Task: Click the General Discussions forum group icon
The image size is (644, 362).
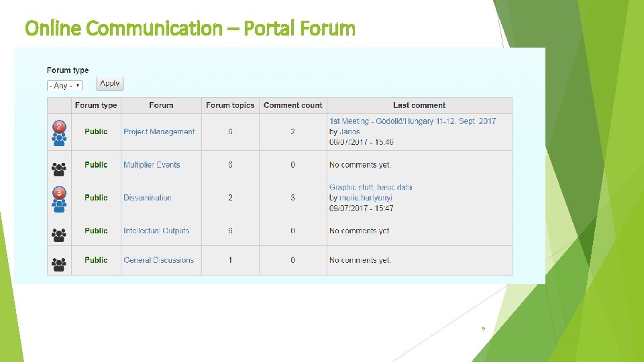Action: tap(59, 265)
